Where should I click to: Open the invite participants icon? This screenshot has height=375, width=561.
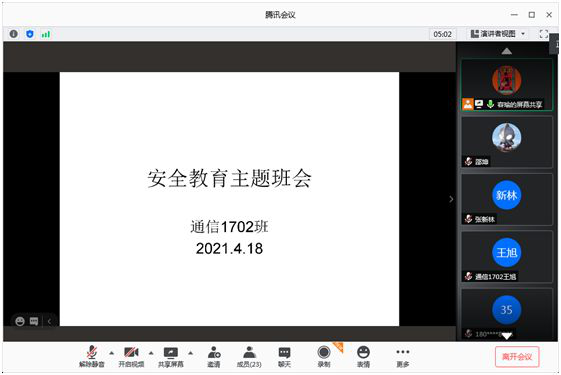point(214,357)
